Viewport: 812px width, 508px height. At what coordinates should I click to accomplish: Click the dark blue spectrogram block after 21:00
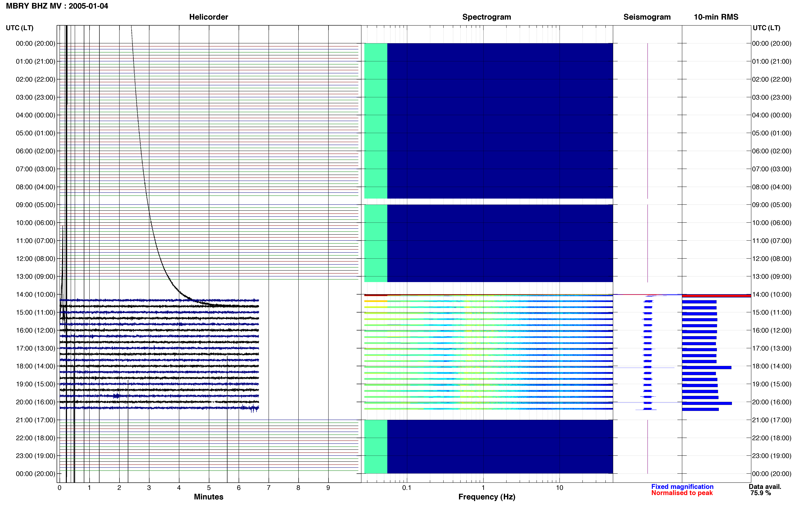500,447
